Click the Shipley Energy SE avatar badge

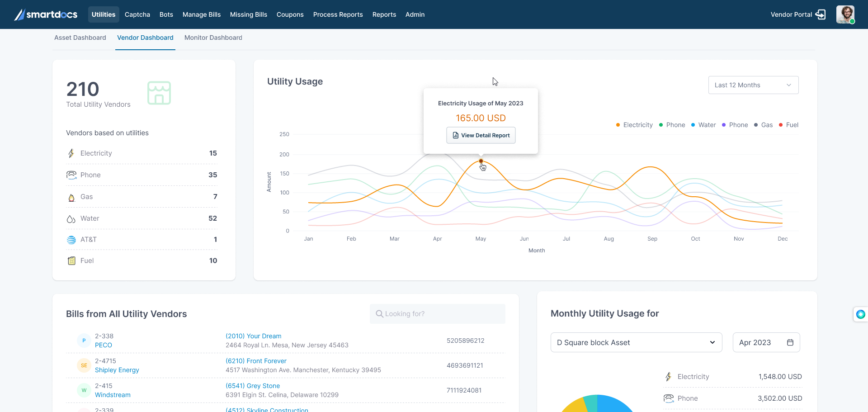[84, 365]
